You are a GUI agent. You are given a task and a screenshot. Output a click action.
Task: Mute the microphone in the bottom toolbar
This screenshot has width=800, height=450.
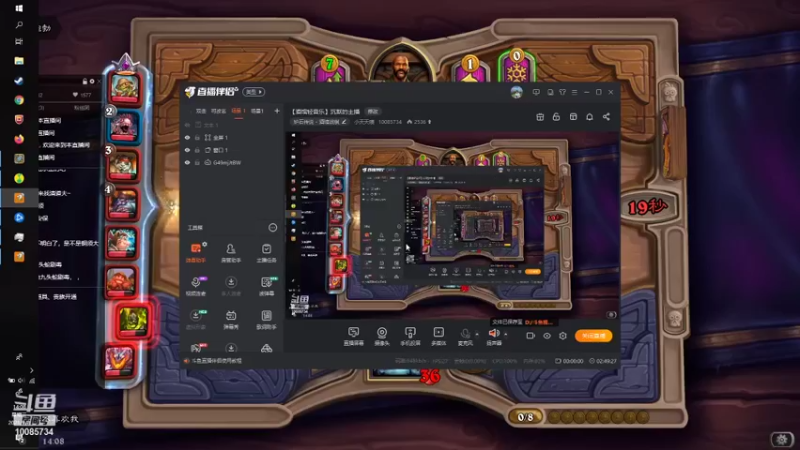[465, 334]
